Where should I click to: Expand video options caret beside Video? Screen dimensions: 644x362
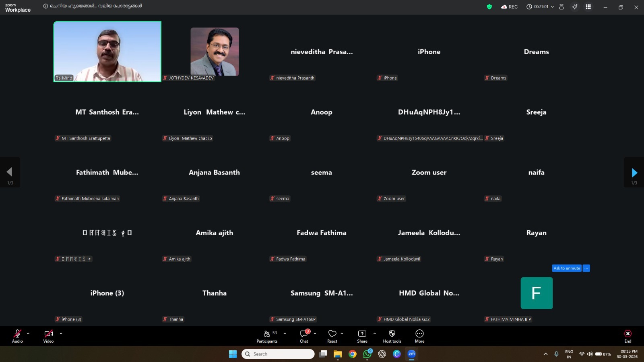point(61,333)
